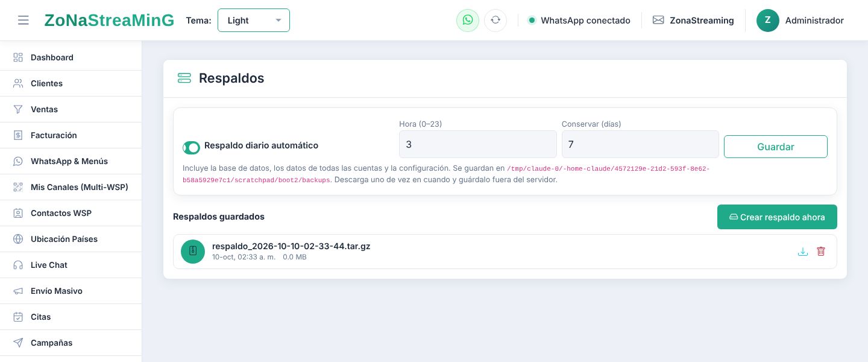This screenshot has height=362, width=868.
Task: Click the Guardar button
Action: pos(775,147)
